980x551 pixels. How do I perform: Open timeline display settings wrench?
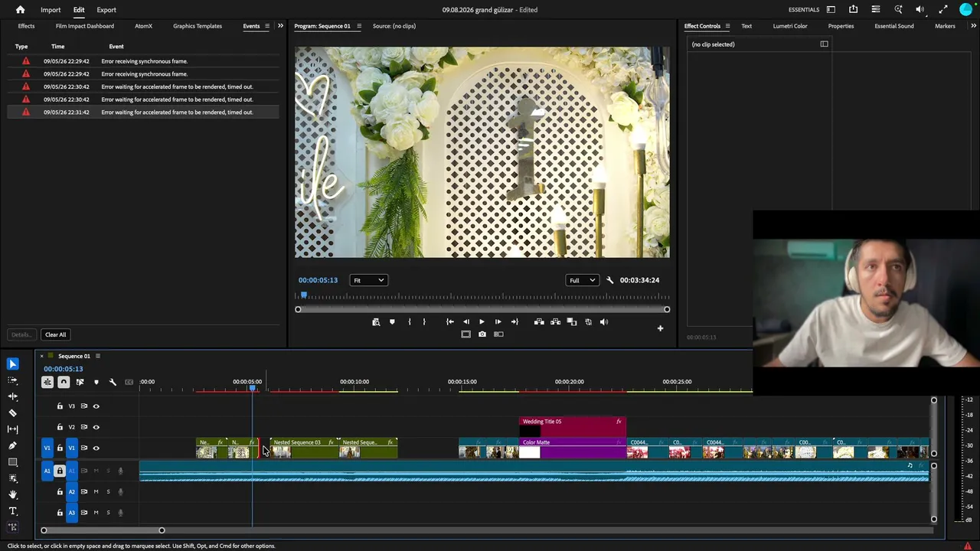pyautogui.click(x=113, y=382)
